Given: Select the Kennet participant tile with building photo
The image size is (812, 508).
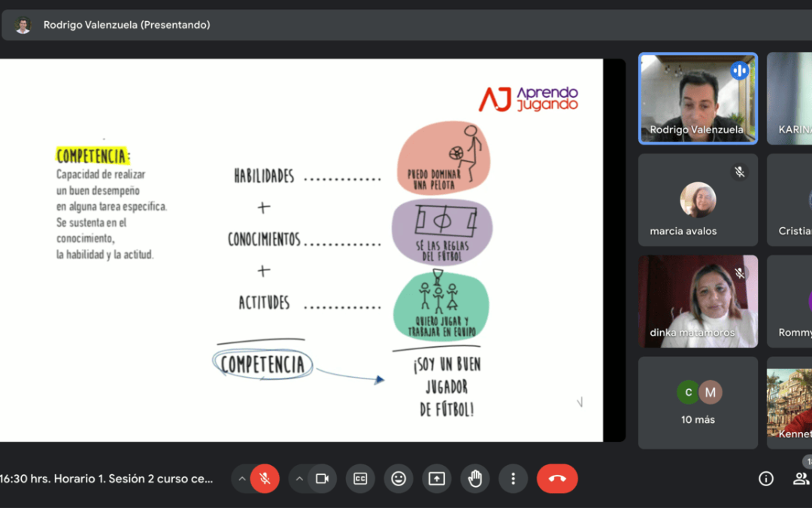Looking at the screenshot, I should [789, 403].
